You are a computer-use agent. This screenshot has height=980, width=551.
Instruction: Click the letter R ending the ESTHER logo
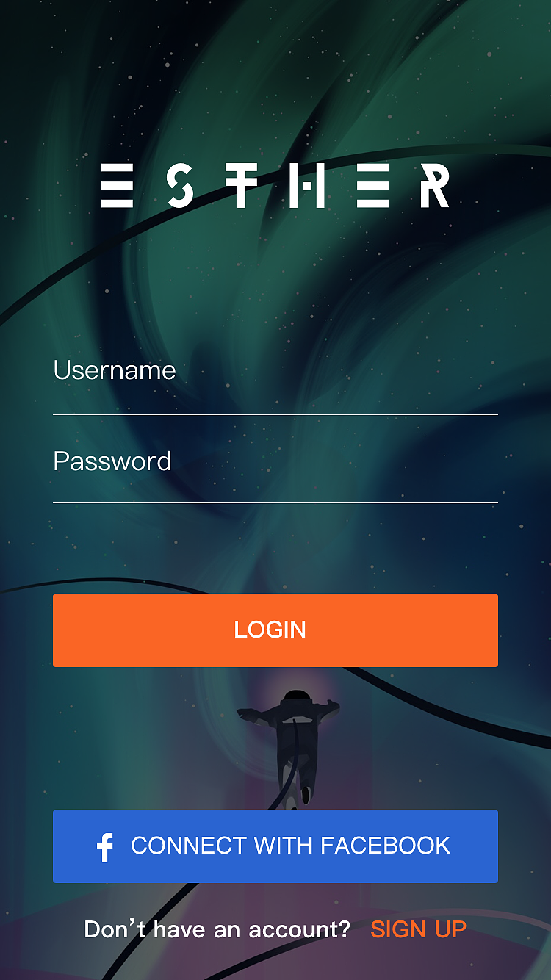(435, 186)
